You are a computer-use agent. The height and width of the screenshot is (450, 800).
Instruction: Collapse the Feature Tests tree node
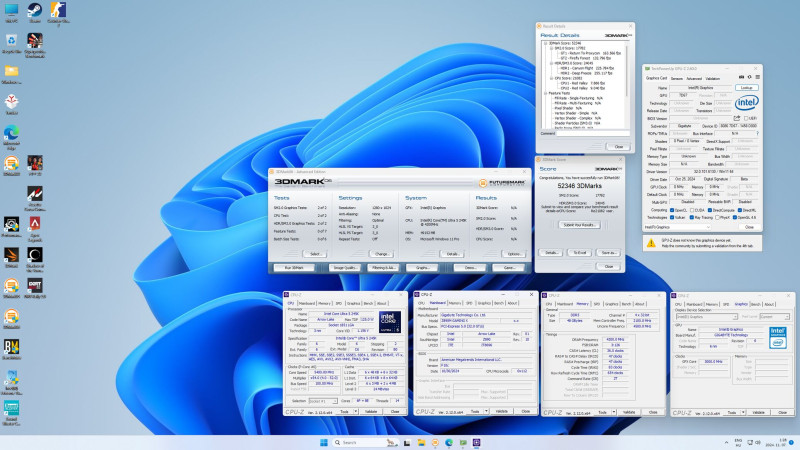[x=545, y=93]
